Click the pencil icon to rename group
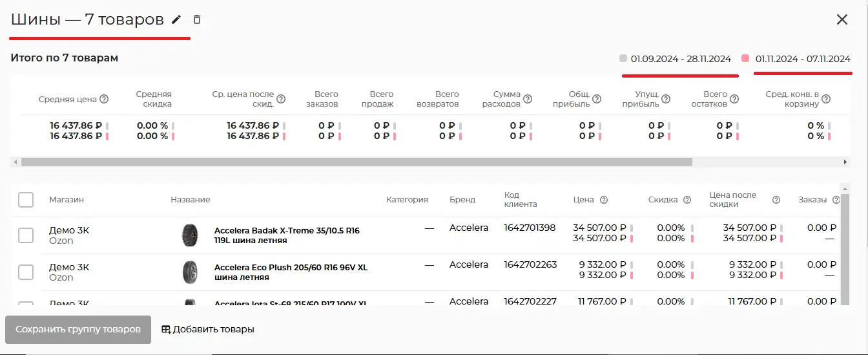The image size is (868, 355). [176, 20]
